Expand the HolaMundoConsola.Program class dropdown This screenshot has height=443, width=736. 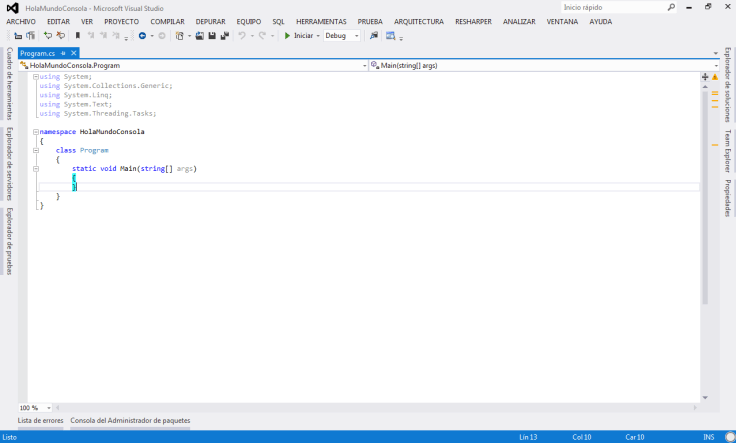click(363, 65)
